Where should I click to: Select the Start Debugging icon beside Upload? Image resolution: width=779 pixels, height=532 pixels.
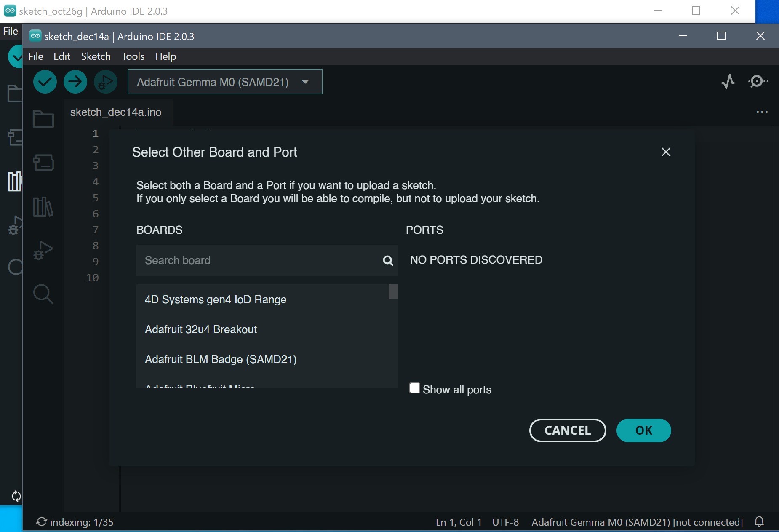105,82
